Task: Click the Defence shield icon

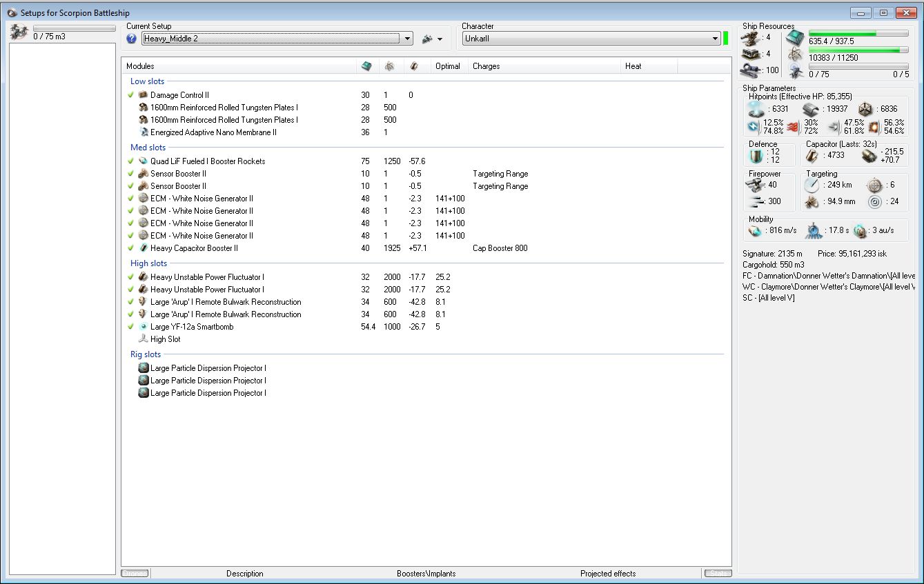Action: [x=757, y=156]
